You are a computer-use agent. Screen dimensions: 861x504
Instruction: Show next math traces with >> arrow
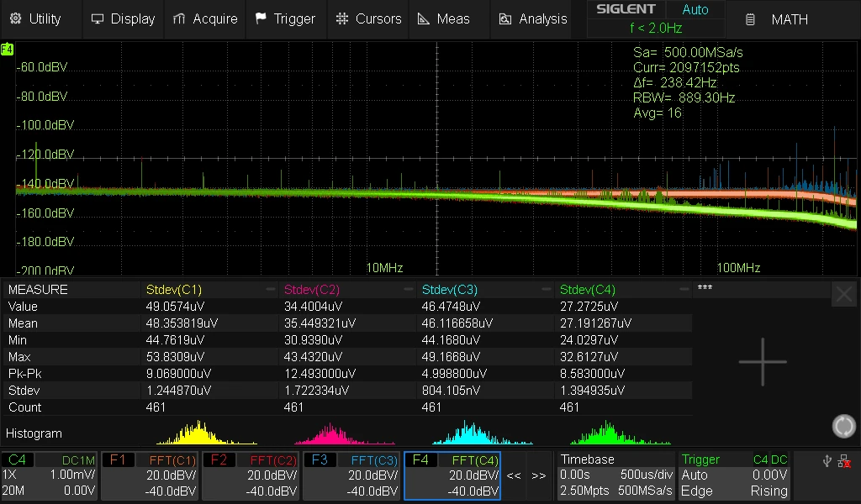point(539,475)
